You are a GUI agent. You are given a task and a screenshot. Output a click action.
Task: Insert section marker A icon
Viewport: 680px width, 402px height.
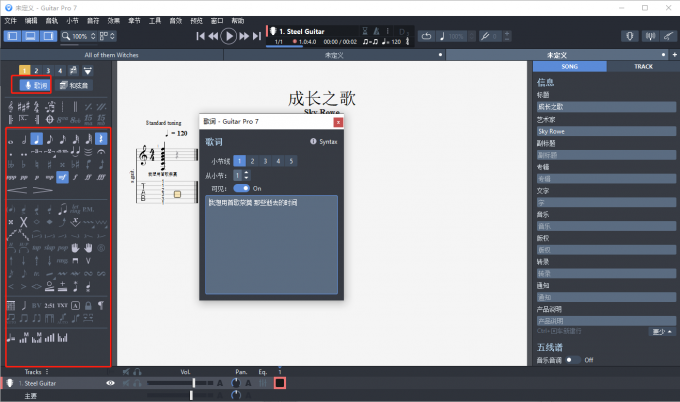click(75, 305)
